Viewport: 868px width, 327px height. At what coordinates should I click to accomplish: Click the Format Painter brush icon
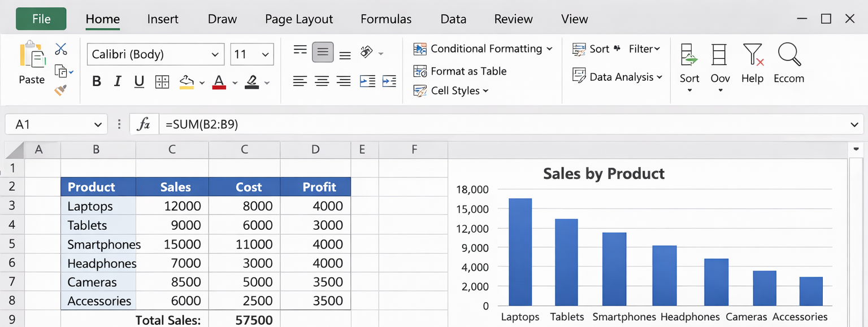coord(60,90)
